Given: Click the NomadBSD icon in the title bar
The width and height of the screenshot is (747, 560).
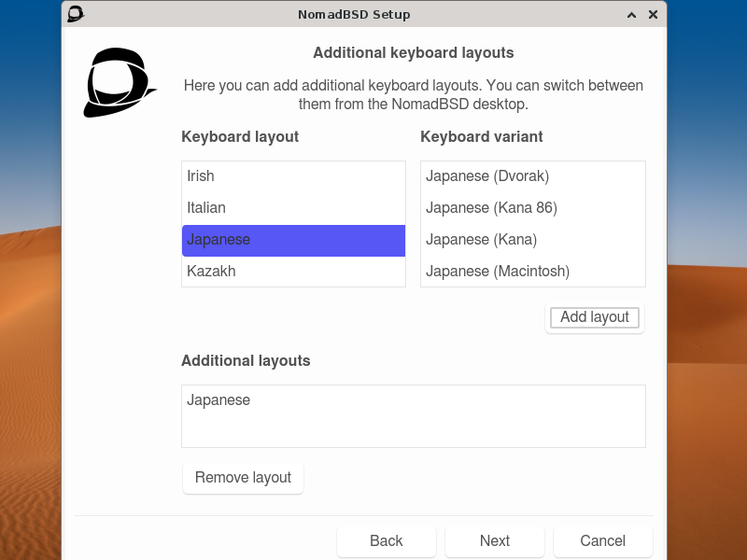Looking at the screenshot, I should coord(75,14).
